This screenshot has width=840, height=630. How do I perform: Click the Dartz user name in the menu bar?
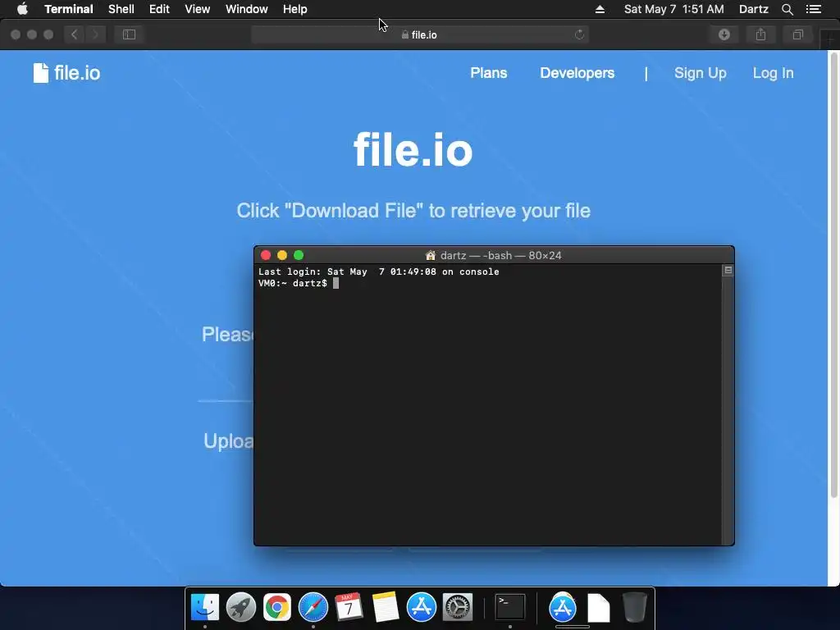coord(753,9)
